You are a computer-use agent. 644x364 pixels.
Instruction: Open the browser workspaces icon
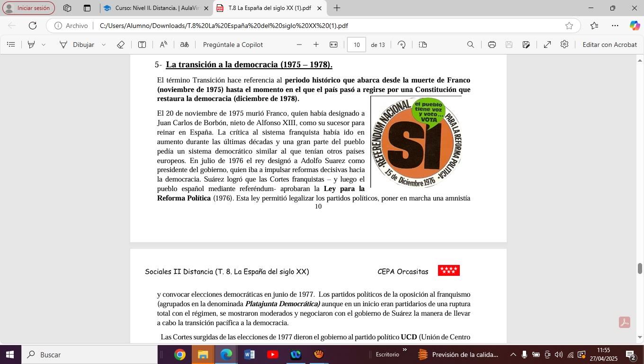click(67, 8)
